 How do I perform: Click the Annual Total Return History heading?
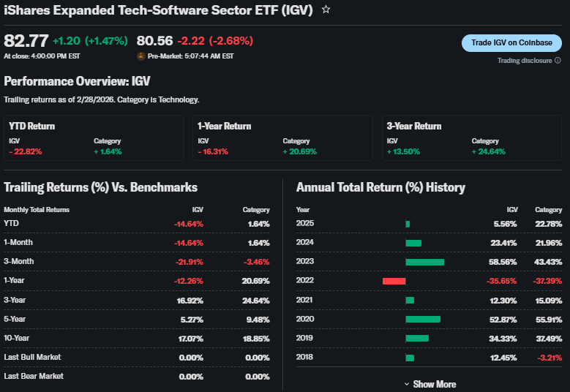click(x=380, y=187)
